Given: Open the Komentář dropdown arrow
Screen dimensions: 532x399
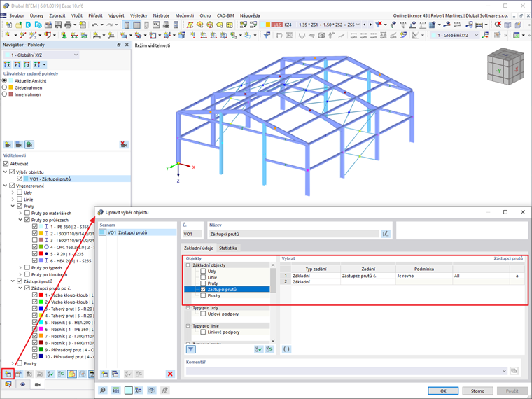Looking at the screenshot, I should 504,371.
